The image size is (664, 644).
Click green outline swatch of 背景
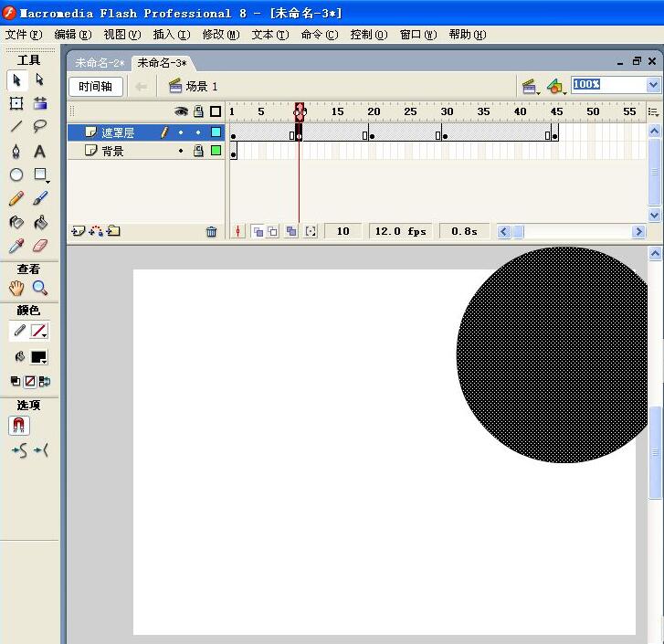(216, 151)
